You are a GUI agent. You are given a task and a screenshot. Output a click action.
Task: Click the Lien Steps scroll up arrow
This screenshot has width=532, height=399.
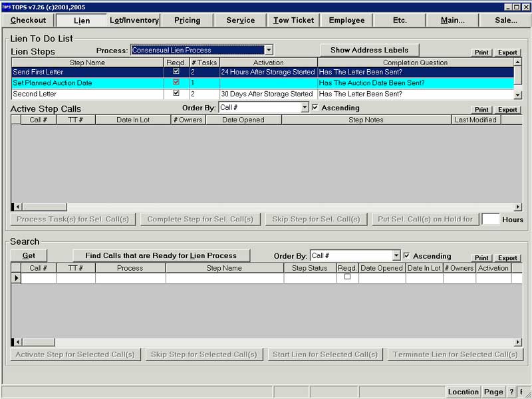point(517,62)
